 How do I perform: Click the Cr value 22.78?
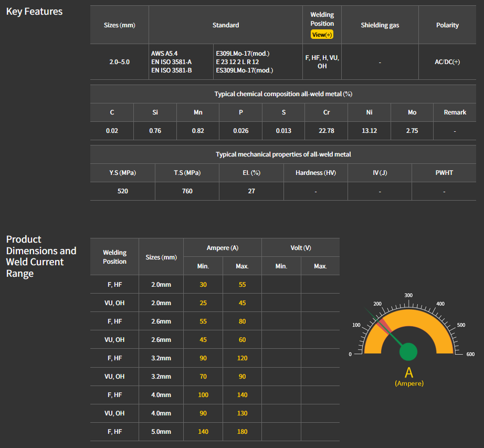coord(326,131)
